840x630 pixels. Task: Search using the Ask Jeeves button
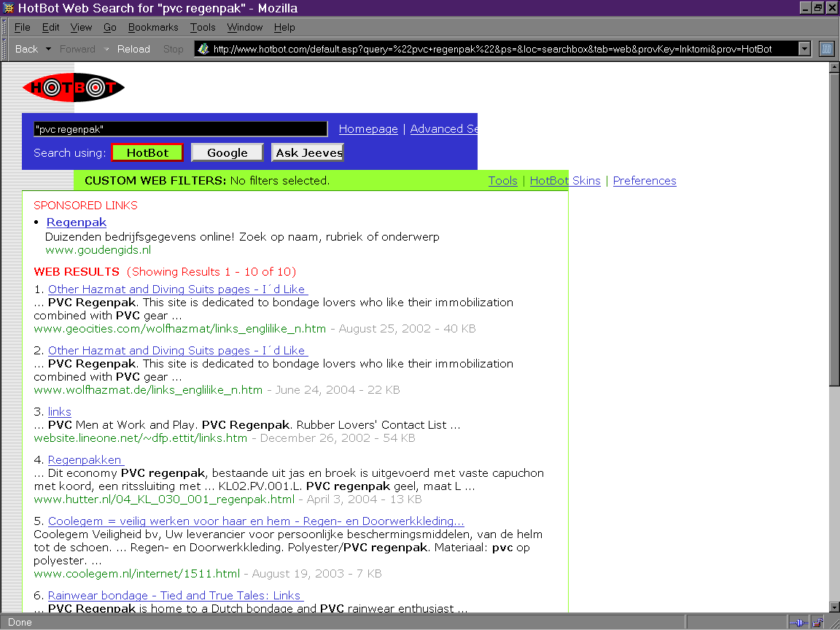coord(308,152)
